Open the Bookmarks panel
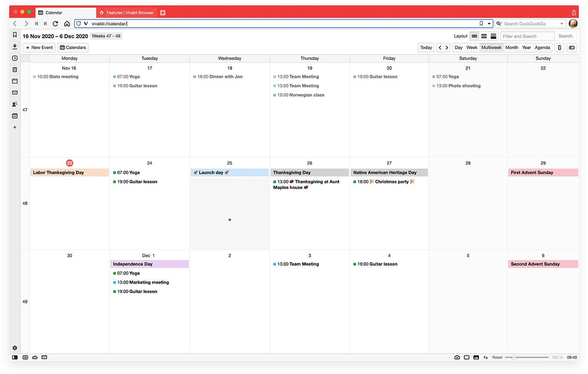The height and width of the screenshot is (374, 588). [15, 35]
